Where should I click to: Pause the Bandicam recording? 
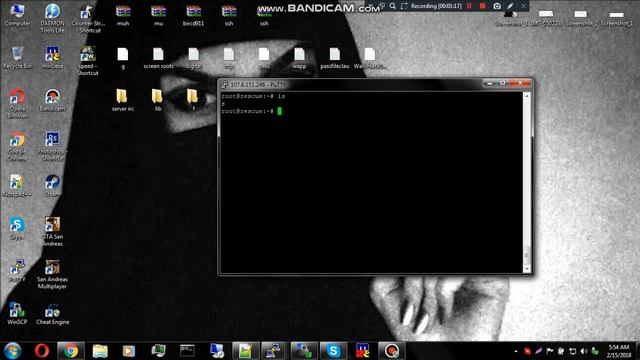click(469, 6)
